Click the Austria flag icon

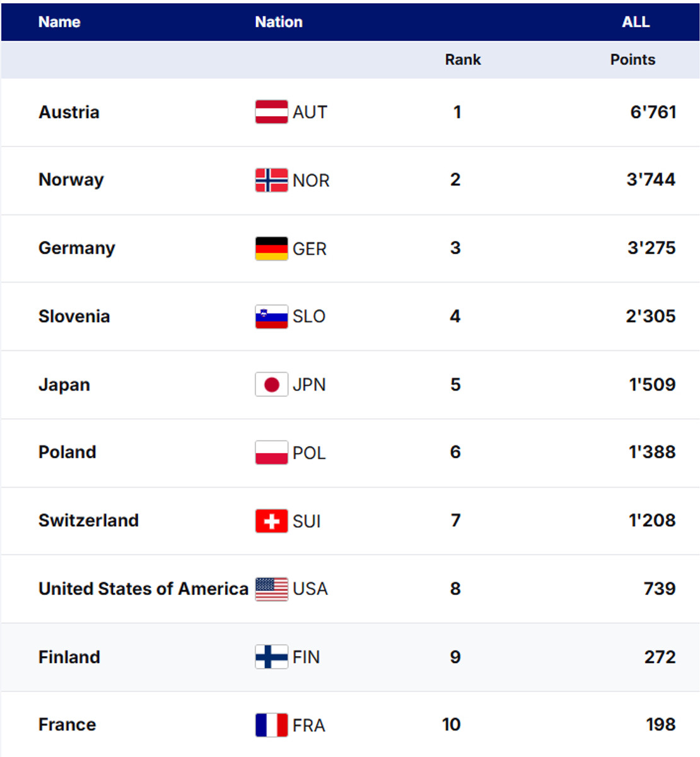pyautogui.click(x=271, y=112)
